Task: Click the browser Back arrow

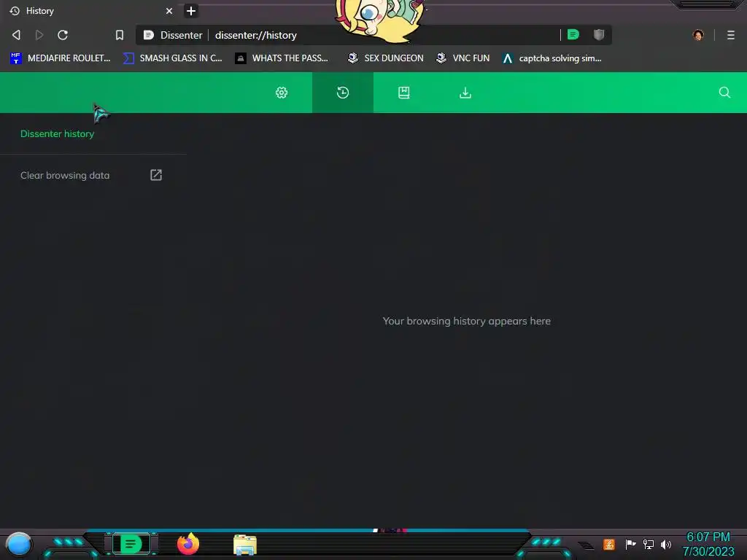Action: (16, 35)
